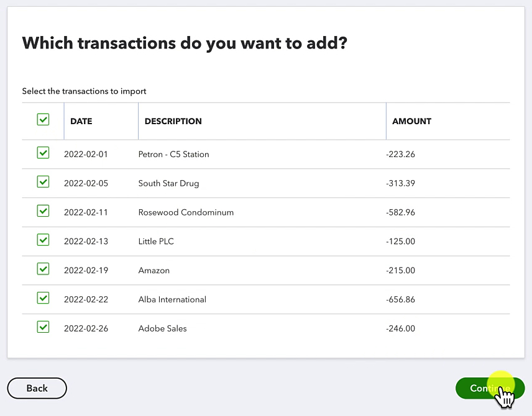Image resolution: width=532 pixels, height=416 pixels.
Task: Uncheck the Petron - C5 Station transaction
Action: click(x=43, y=153)
